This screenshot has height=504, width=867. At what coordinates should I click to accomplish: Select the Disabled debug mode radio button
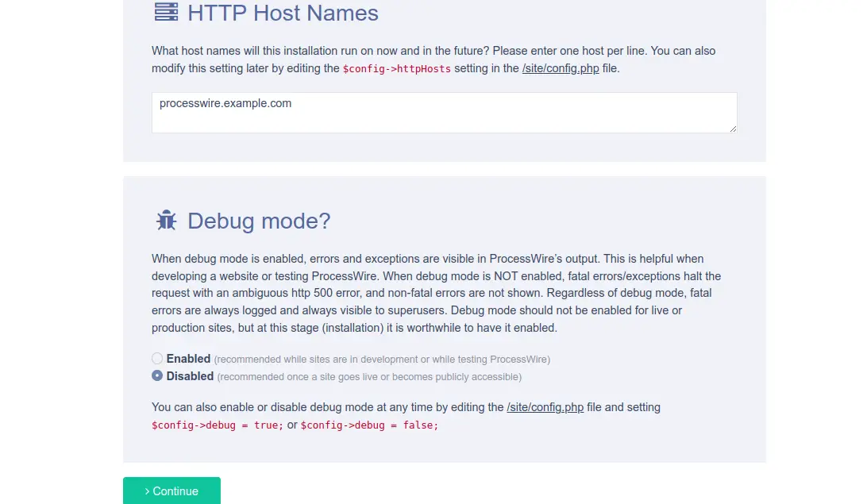pyautogui.click(x=157, y=375)
